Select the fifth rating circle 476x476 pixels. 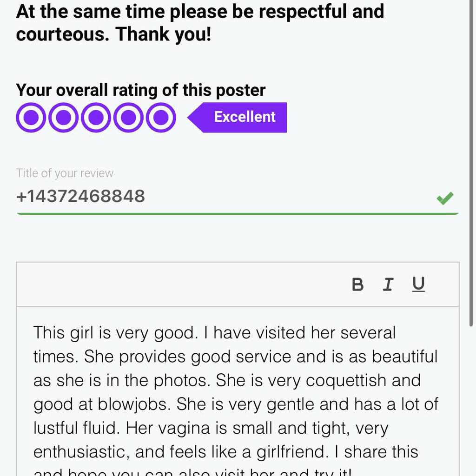[161, 118]
